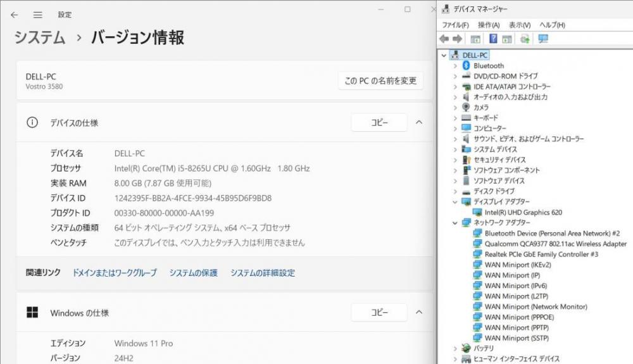The height and width of the screenshot is (364, 633).
Task: Expand the DVD/CD-ROM ドライブ node
Action: pos(455,76)
